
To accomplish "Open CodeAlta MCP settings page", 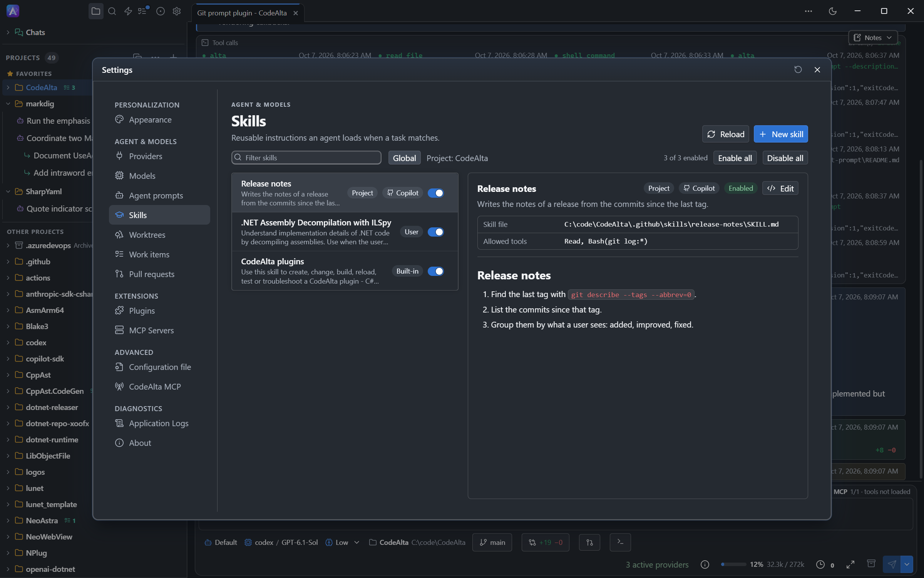I will pos(159,386).
